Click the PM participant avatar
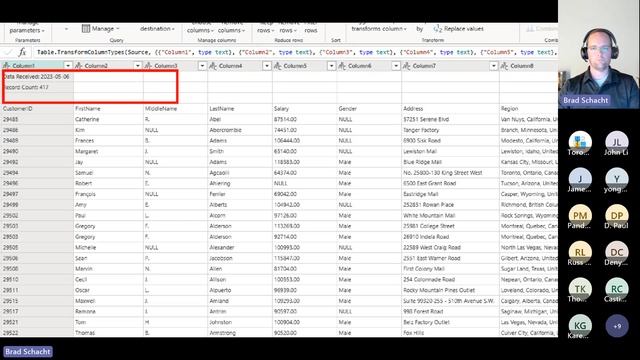This screenshot has height=360, width=640. click(x=580, y=216)
